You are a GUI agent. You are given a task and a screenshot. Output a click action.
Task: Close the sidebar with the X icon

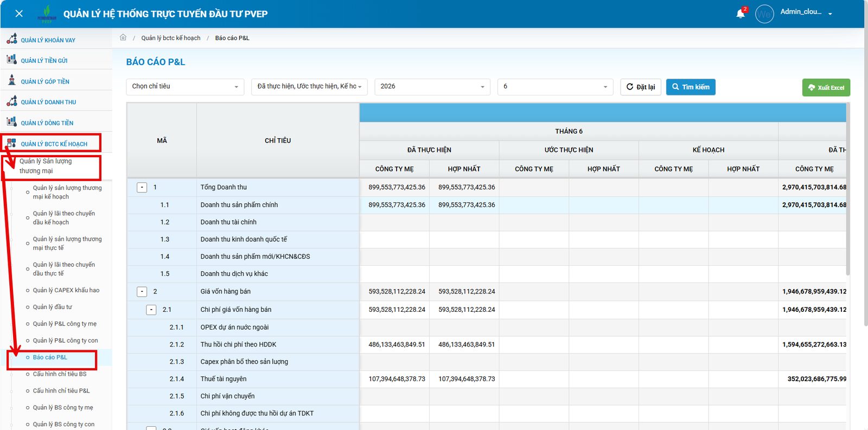19,14
